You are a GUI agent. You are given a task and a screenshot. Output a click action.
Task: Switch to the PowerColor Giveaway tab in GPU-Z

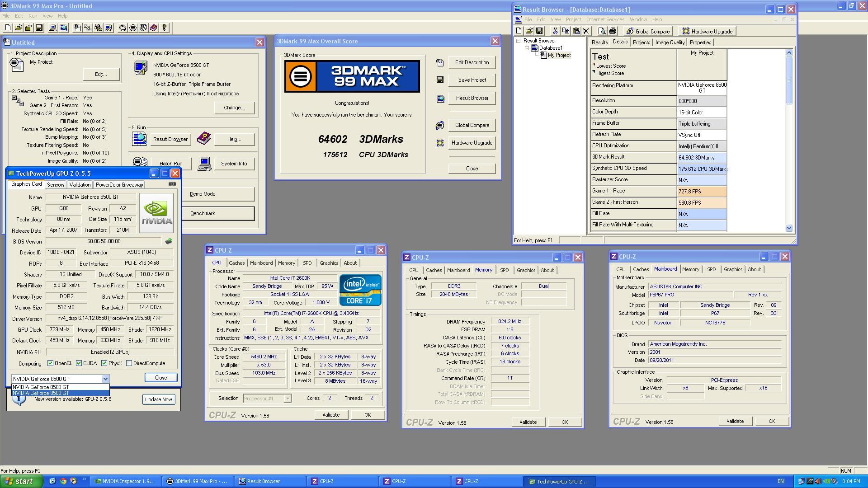[x=119, y=185]
